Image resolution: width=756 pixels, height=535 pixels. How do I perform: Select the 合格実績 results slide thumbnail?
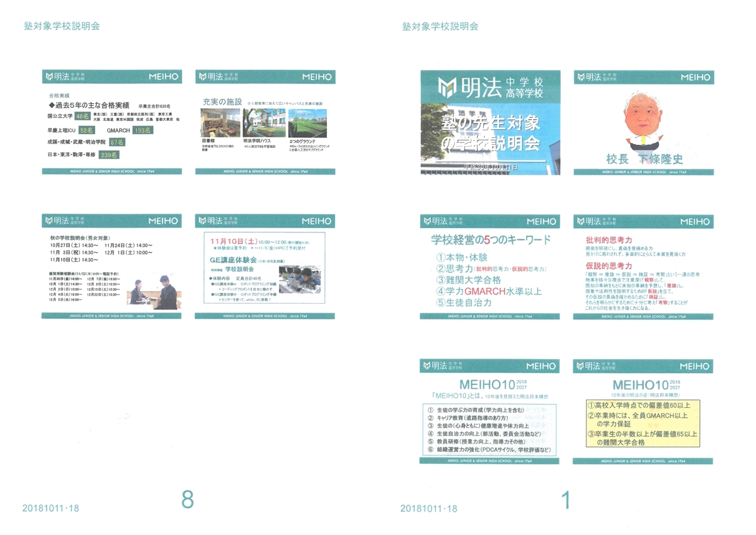point(112,122)
